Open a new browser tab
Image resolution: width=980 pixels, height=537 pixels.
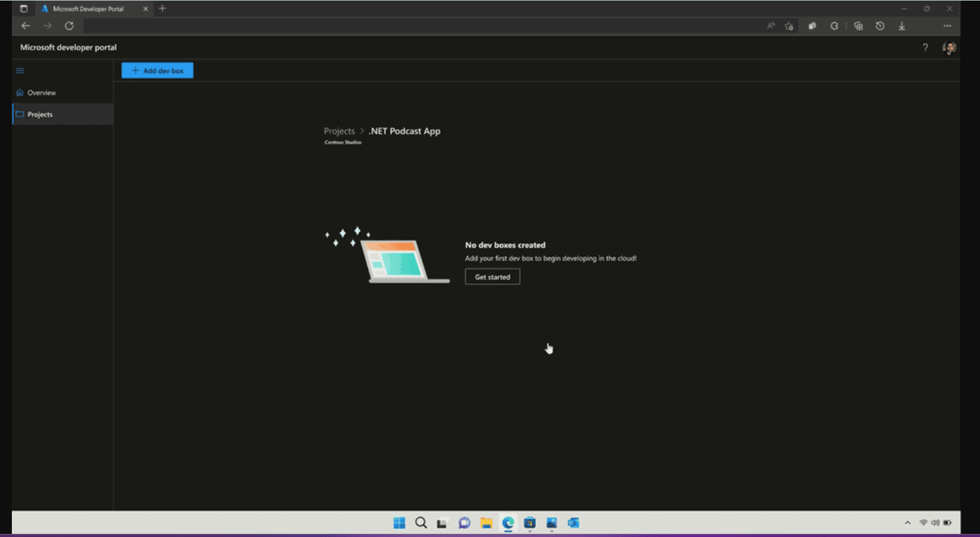pos(163,9)
